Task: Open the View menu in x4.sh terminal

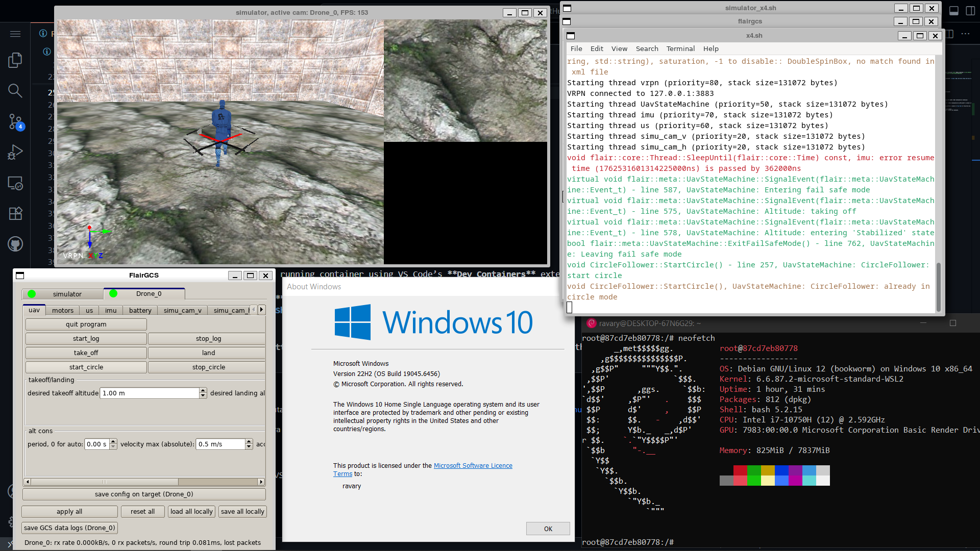Action: point(619,49)
